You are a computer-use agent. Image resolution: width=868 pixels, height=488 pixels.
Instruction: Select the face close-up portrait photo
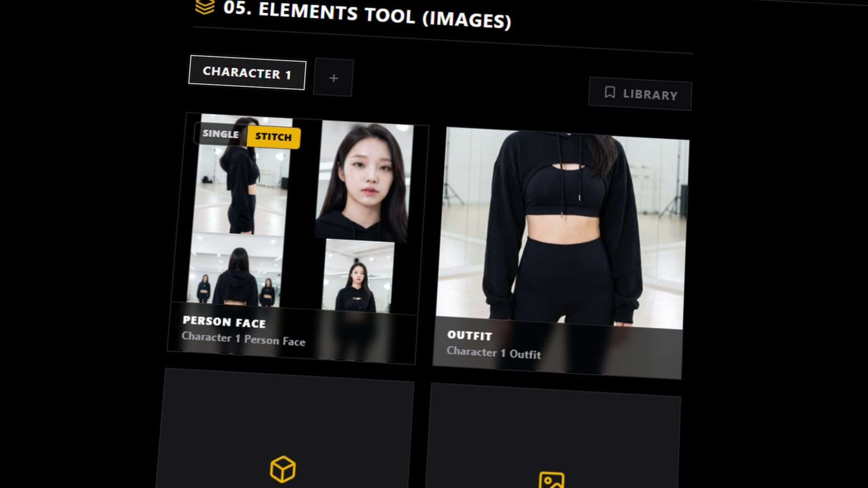click(x=364, y=181)
